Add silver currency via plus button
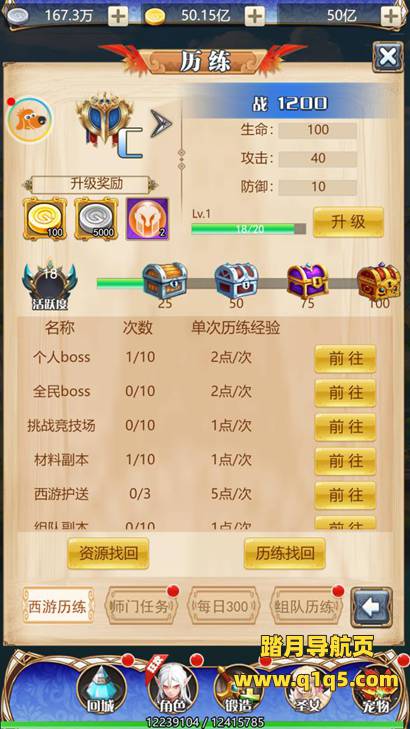This screenshot has width=410, height=729. pyautogui.click(x=118, y=17)
